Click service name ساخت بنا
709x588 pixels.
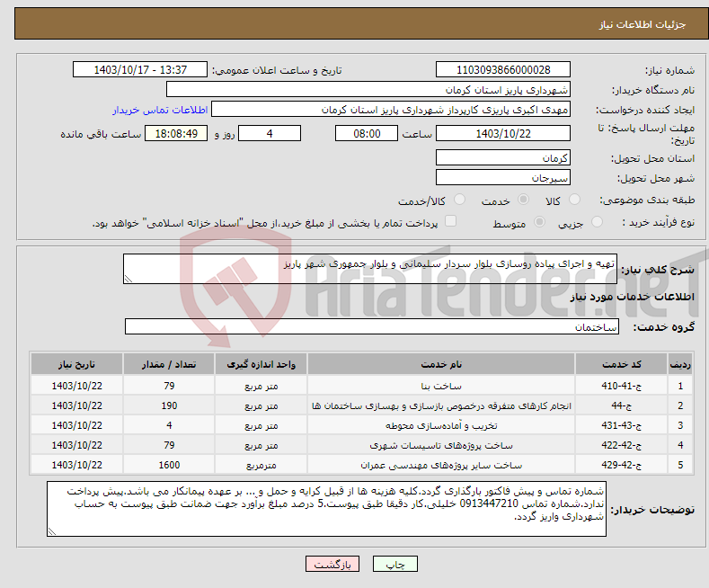point(441,386)
